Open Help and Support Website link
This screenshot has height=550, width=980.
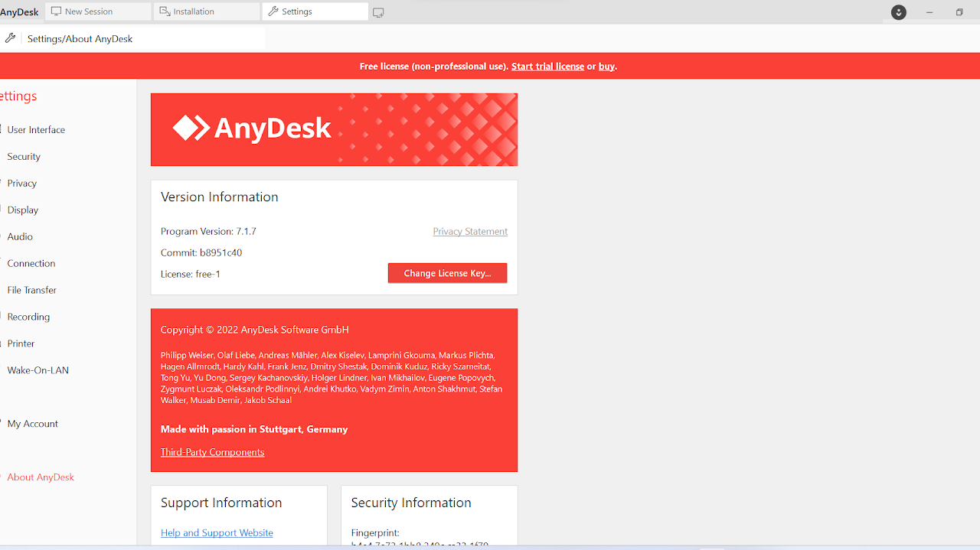pyautogui.click(x=217, y=533)
